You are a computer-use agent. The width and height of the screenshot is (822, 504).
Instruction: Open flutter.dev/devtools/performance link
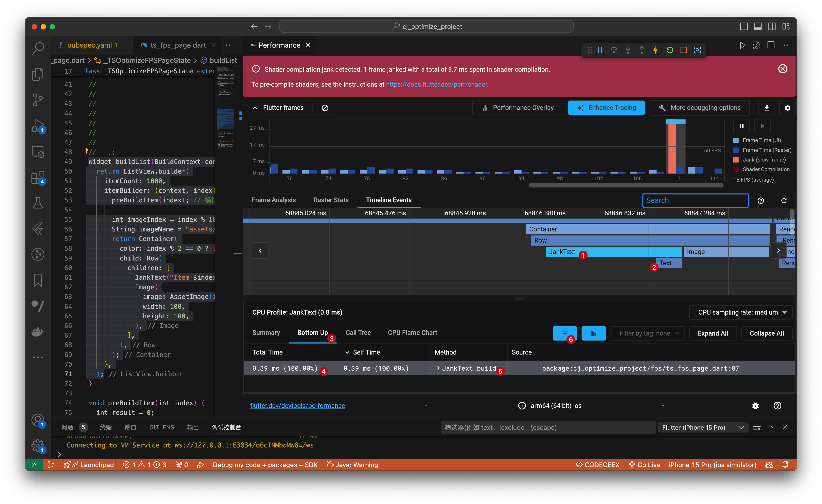click(298, 406)
